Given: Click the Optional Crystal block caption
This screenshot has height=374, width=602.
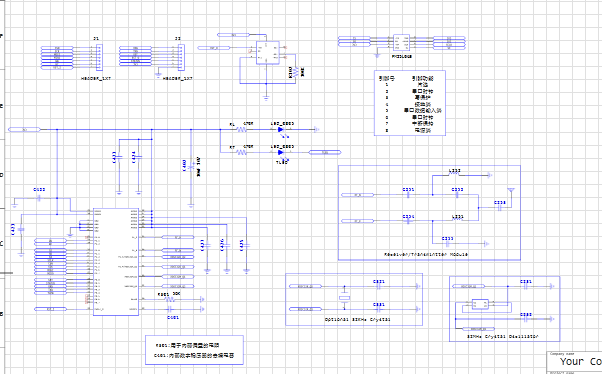Looking at the screenshot, I should tap(358, 319).
